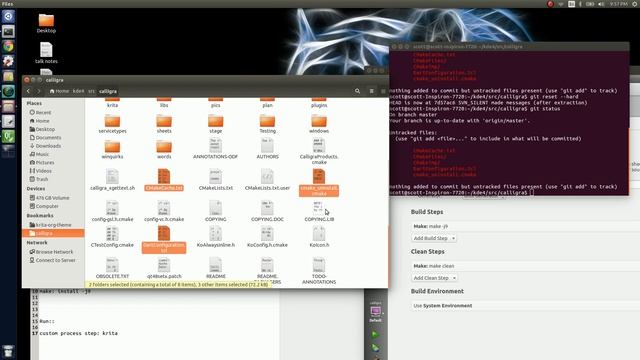Viewport: 640px width, 360px height.
Task: Select the AUTHORS file
Action: pyautogui.click(x=267, y=149)
